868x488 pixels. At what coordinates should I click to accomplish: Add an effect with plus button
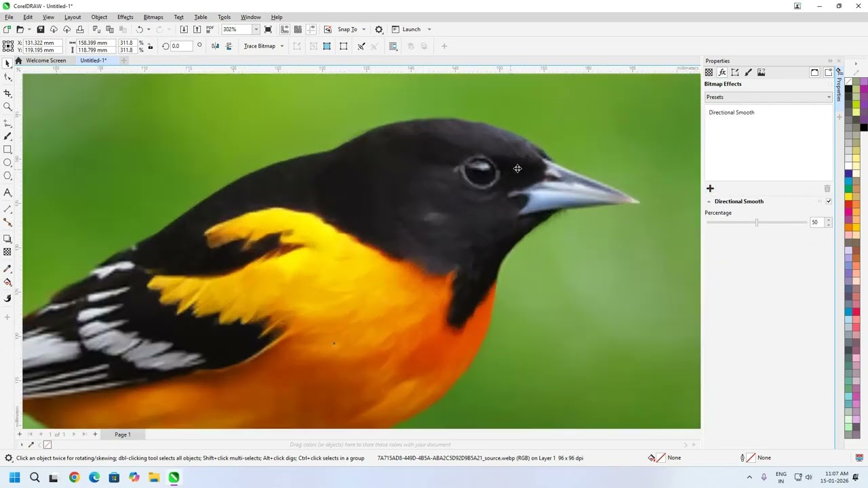coord(710,188)
